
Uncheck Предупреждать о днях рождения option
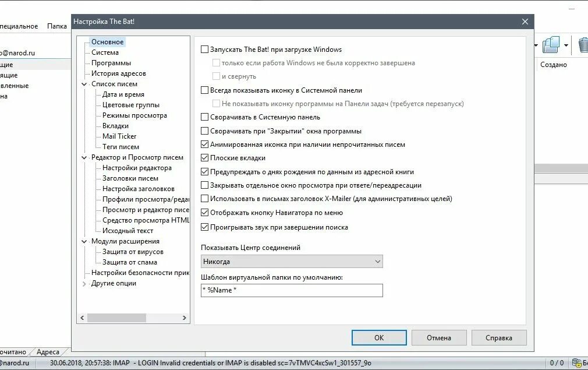pos(204,172)
